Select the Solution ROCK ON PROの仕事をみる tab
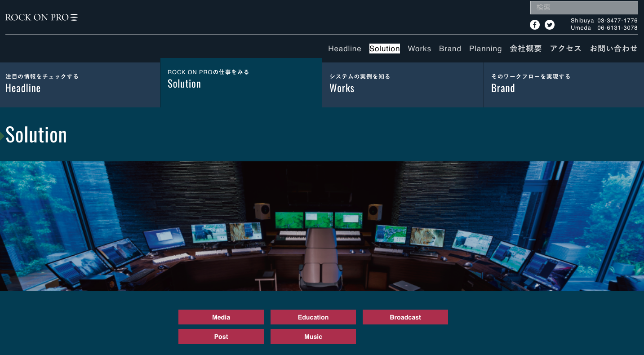Image resolution: width=644 pixels, height=355 pixels. click(x=241, y=83)
